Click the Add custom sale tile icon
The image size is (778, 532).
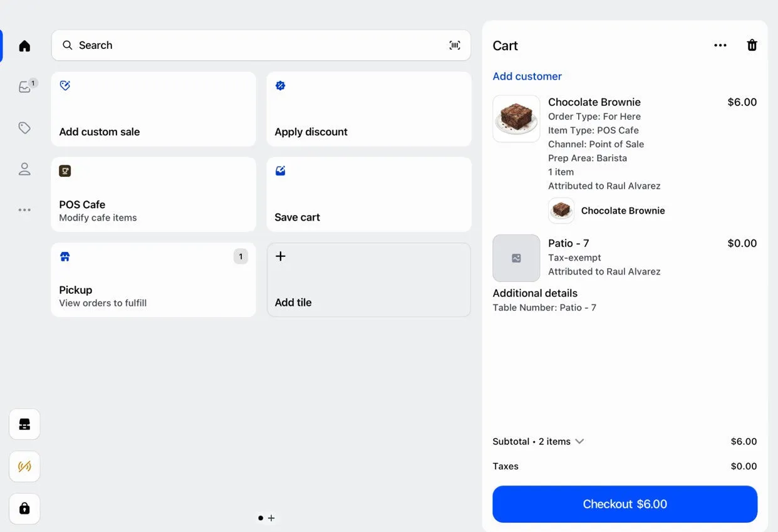click(65, 85)
